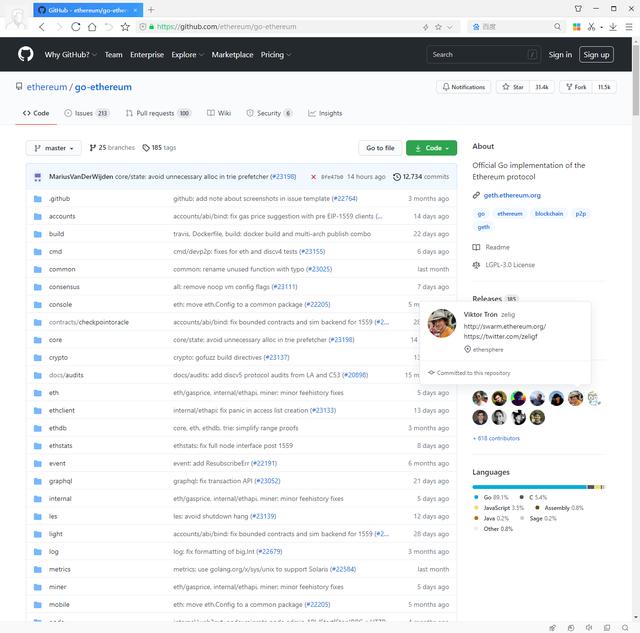Click the GitHub Octocat logo
Screen dimensions: 640x633
pos(25,54)
